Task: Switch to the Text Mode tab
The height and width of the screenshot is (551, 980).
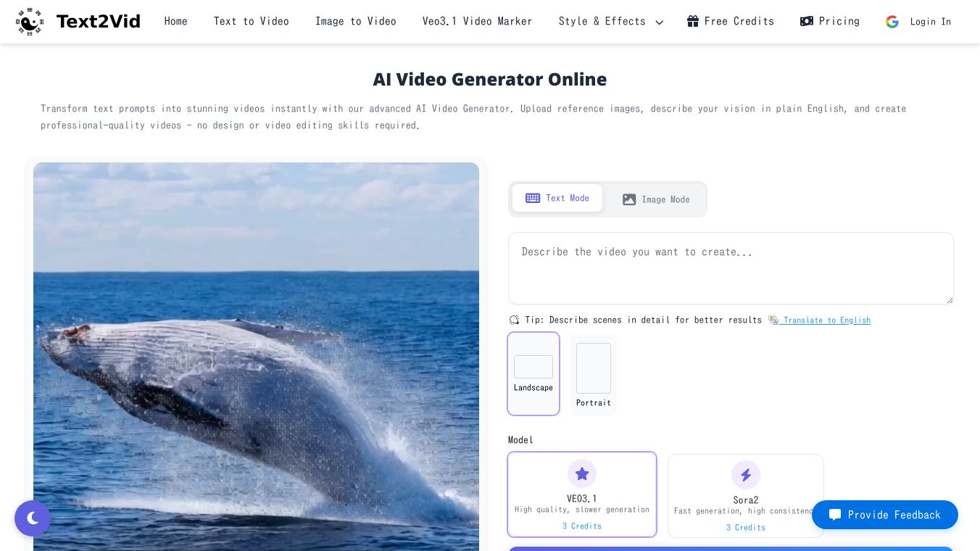Action: click(x=557, y=198)
